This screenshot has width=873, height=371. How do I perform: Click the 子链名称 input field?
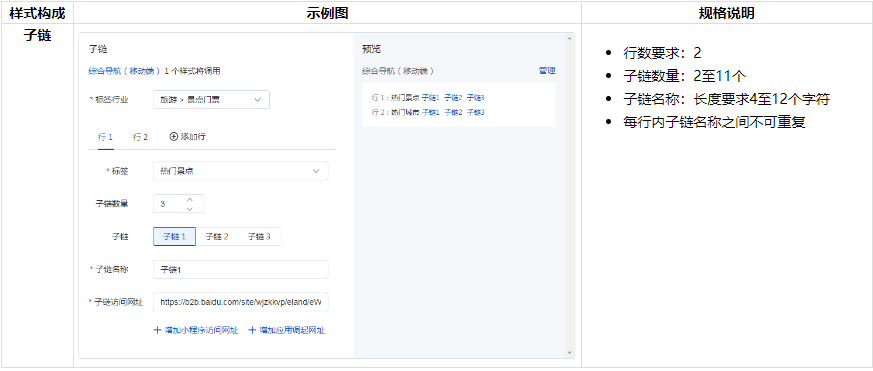pyautogui.click(x=241, y=270)
